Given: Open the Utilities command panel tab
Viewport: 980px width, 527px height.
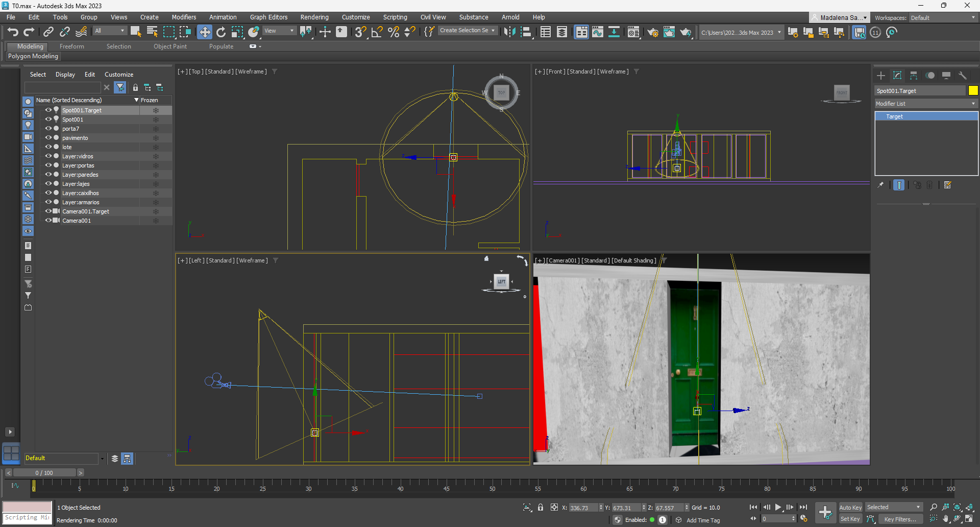Looking at the screenshot, I should point(963,76).
